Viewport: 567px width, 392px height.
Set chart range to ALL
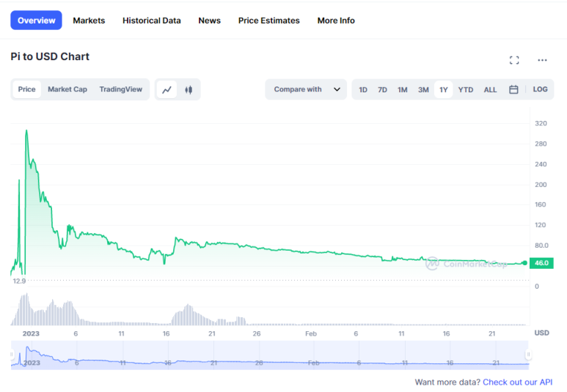tap(490, 89)
